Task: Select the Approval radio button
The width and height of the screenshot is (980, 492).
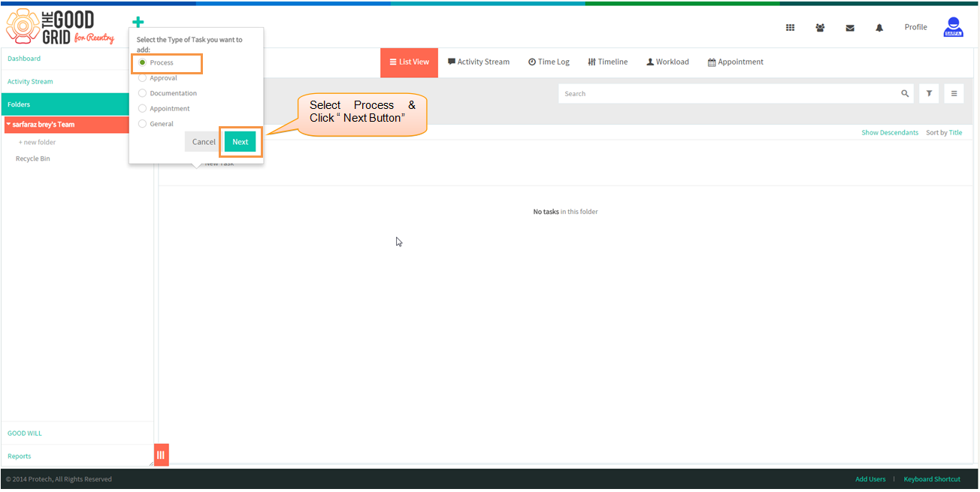Action: click(142, 78)
